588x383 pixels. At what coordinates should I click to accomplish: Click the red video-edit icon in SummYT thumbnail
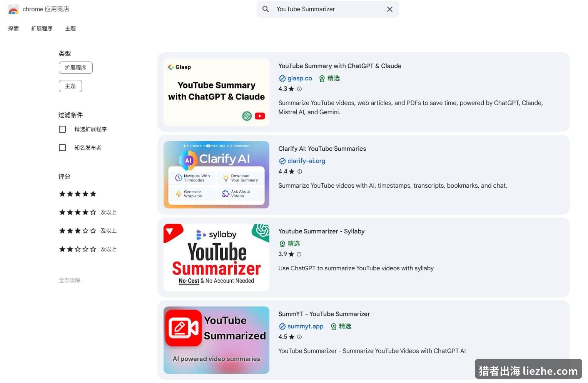[183, 328]
